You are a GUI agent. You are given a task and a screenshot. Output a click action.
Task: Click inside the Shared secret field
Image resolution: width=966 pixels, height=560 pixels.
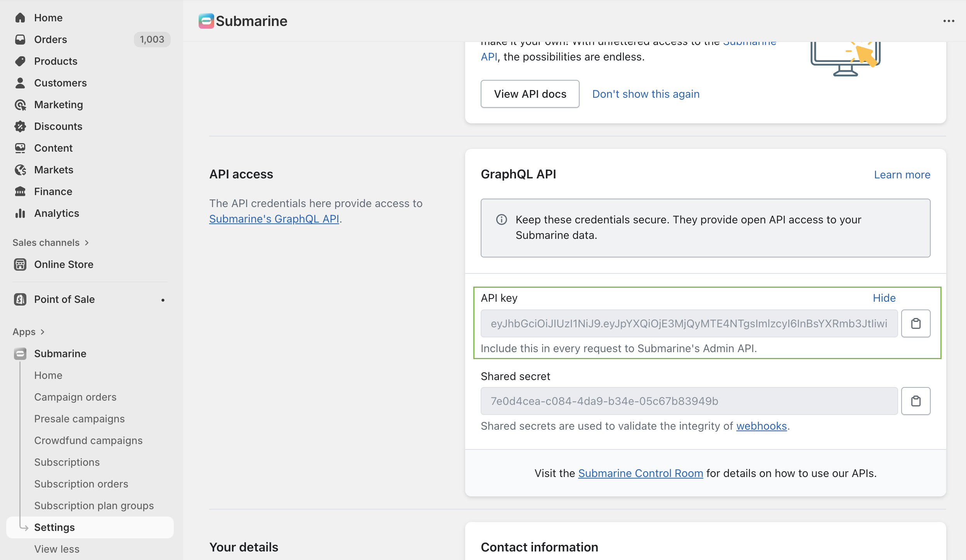[x=689, y=401]
